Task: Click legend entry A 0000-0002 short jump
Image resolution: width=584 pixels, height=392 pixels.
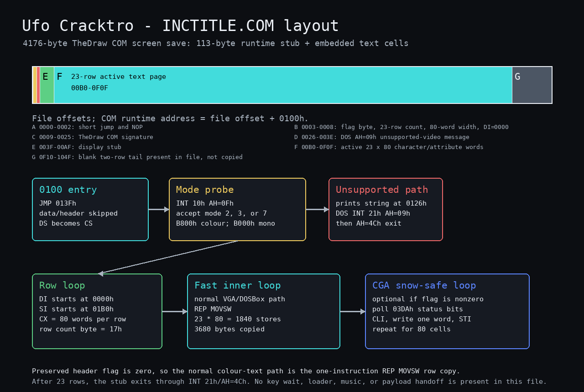Action: click(x=87, y=127)
